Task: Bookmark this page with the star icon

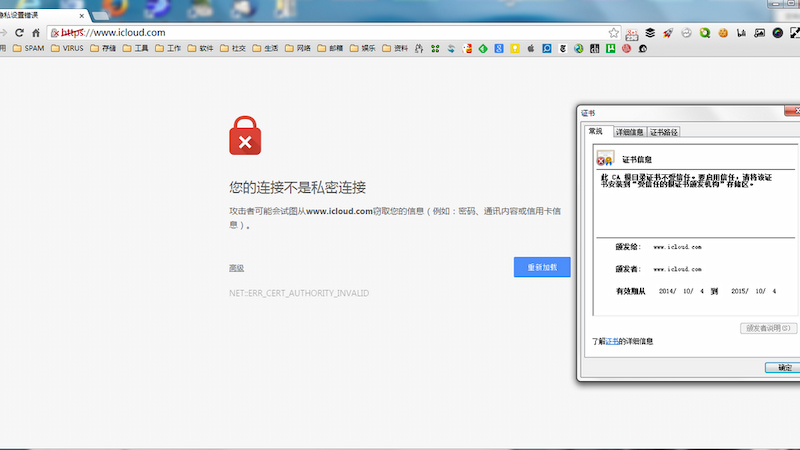Action: tap(613, 33)
